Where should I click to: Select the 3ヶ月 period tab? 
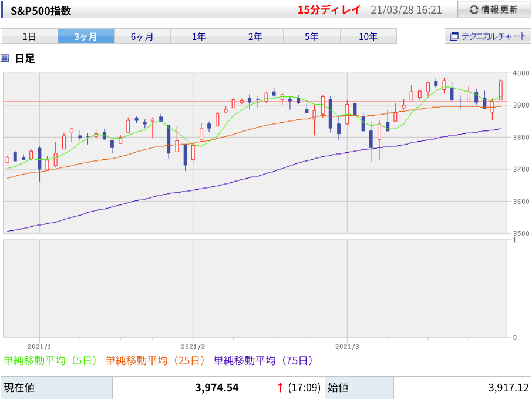coord(86,36)
